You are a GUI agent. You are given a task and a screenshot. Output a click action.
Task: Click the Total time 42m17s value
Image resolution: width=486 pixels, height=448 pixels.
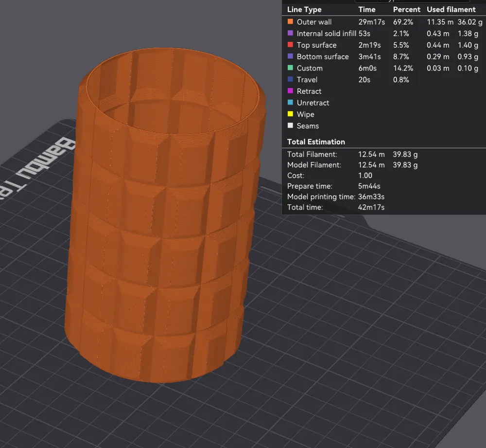click(371, 207)
